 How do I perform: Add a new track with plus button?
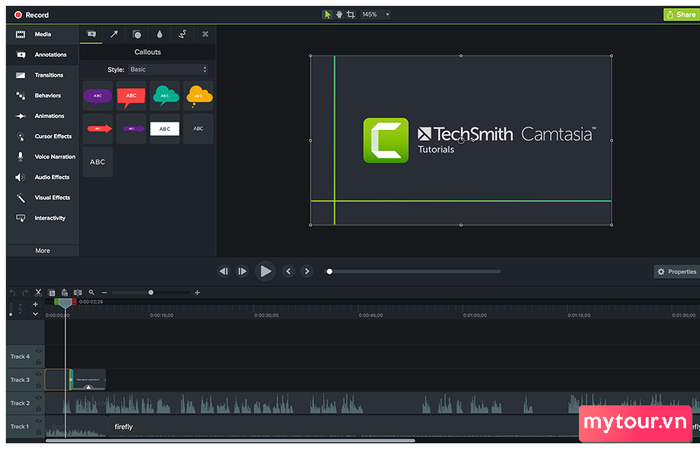point(35,304)
